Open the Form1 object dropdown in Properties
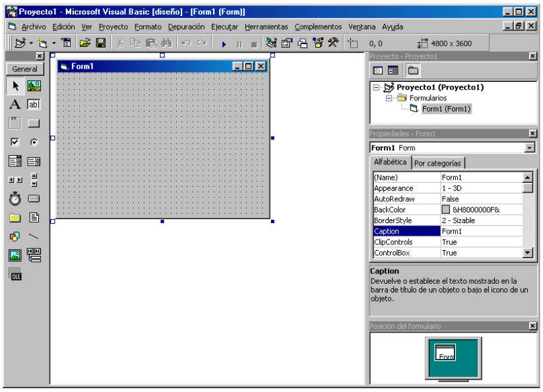Image resolution: width=543 pixels, height=392 pixels. (530, 148)
